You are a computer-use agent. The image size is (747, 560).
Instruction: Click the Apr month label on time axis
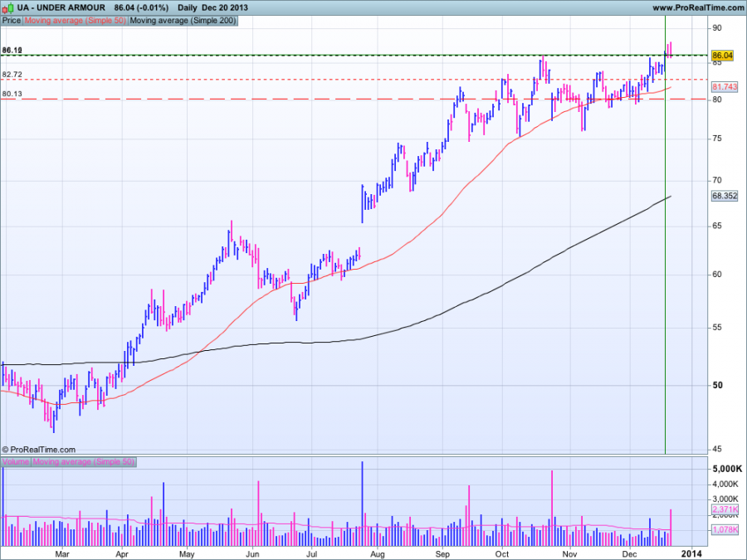(x=122, y=554)
